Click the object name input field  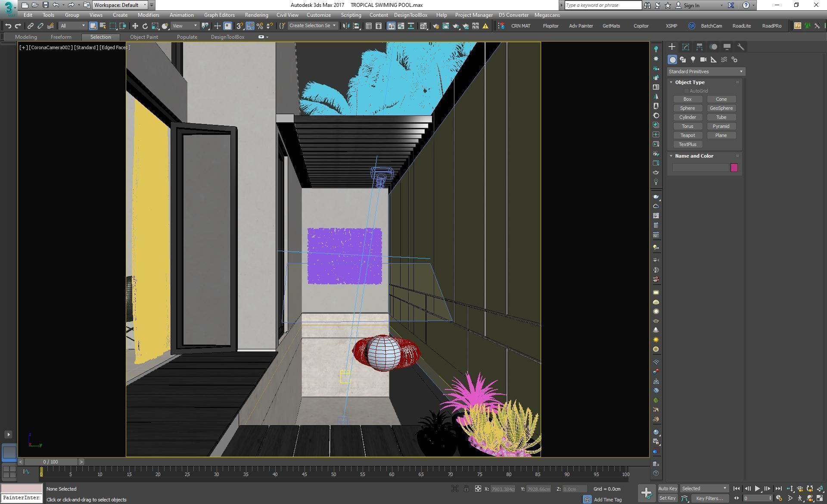[700, 168]
